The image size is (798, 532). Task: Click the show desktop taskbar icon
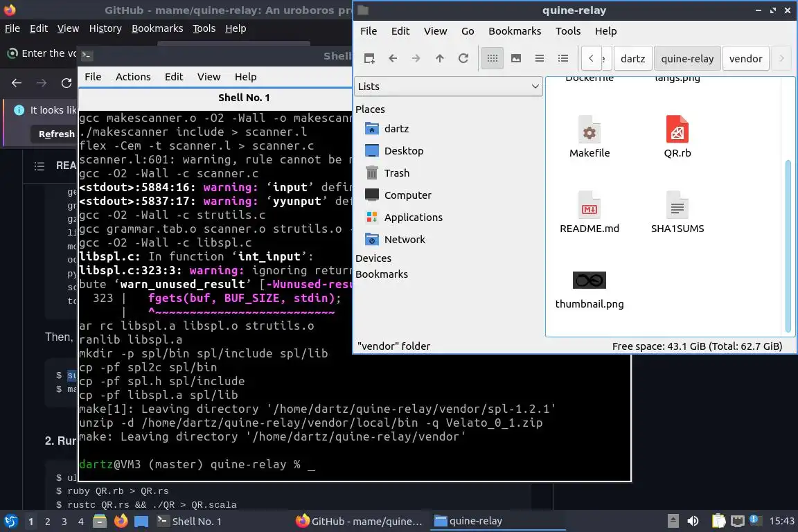coord(141,522)
